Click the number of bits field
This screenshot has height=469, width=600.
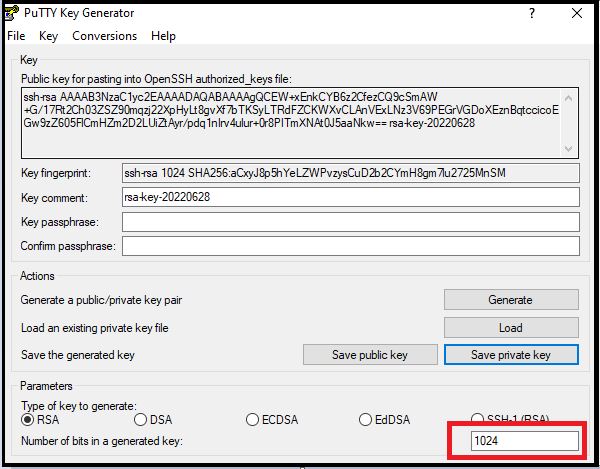(525, 441)
